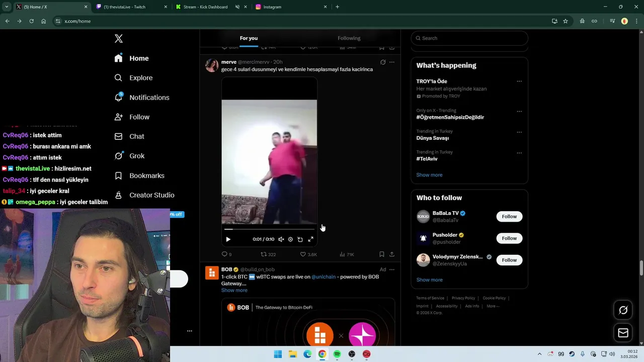Open the Messages floating button
Screen dimensions: 644x362
[623, 333]
